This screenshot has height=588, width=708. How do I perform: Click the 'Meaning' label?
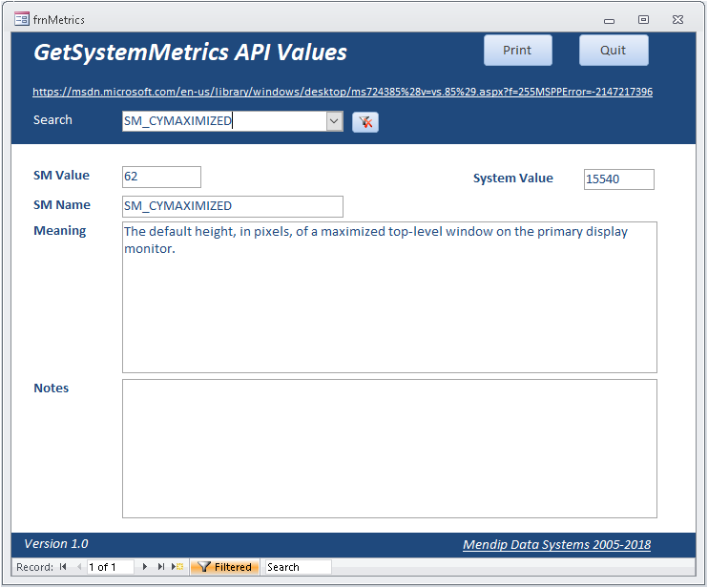[x=59, y=231]
